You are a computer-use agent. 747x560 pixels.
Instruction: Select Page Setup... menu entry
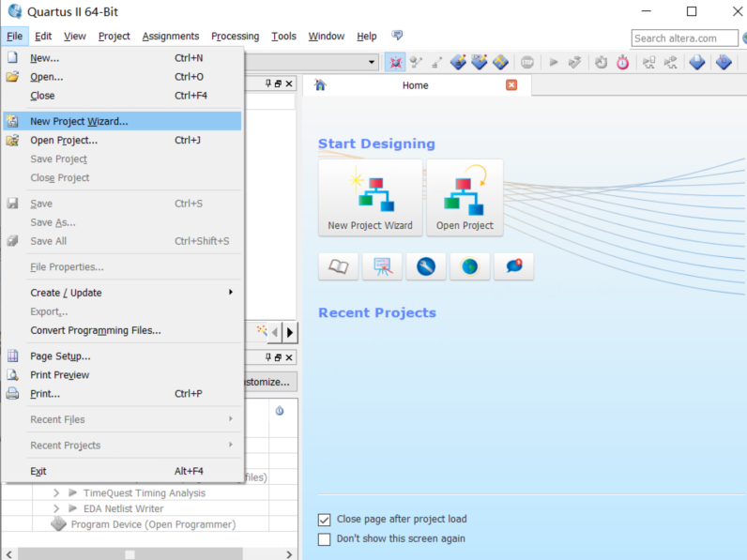coord(122,356)
